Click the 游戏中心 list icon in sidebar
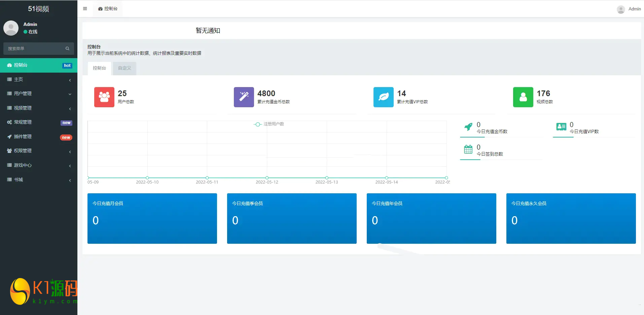Viewport: 644px width, 315px height. click(x=9, y=165)
